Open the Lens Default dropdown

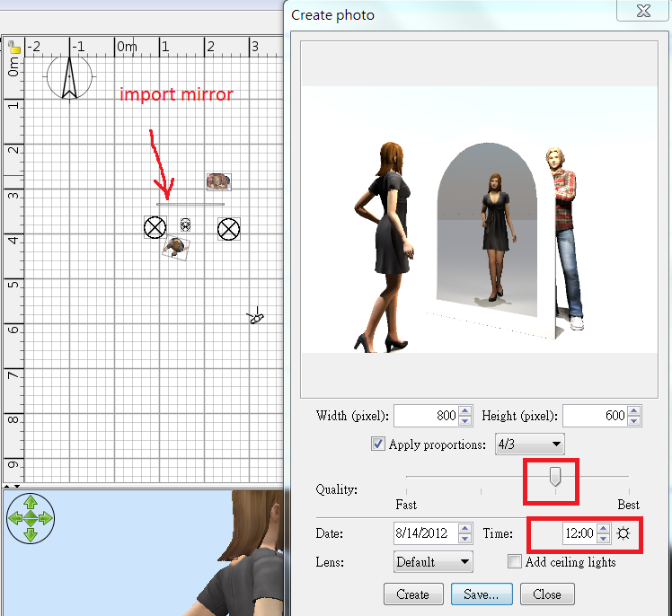(434, 562)
